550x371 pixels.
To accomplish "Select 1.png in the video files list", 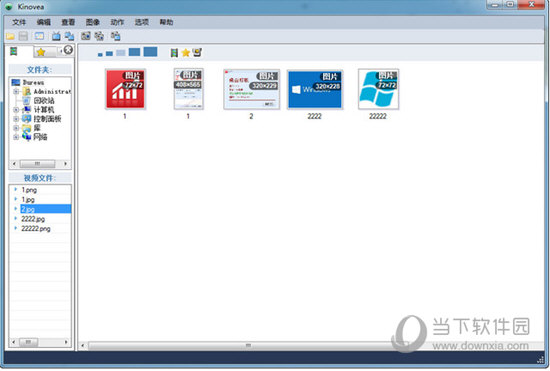I will click(29, 190).
